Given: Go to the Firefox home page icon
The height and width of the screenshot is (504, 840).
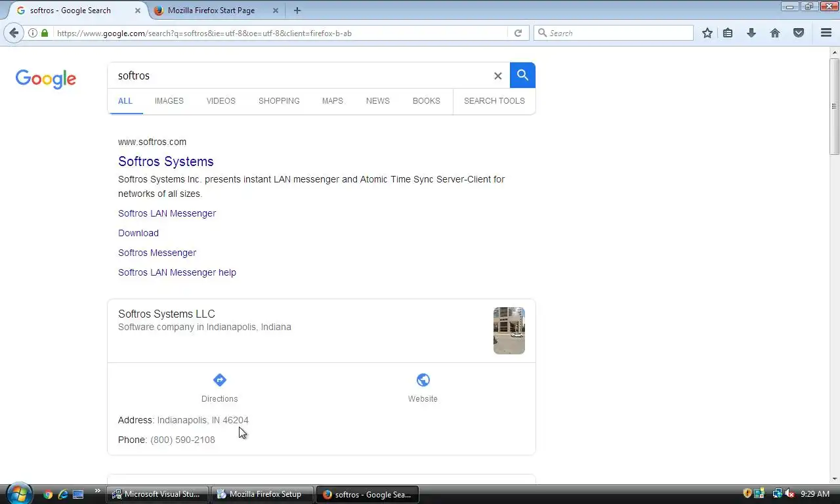Looking at the screenshot, I should (775, 33).
